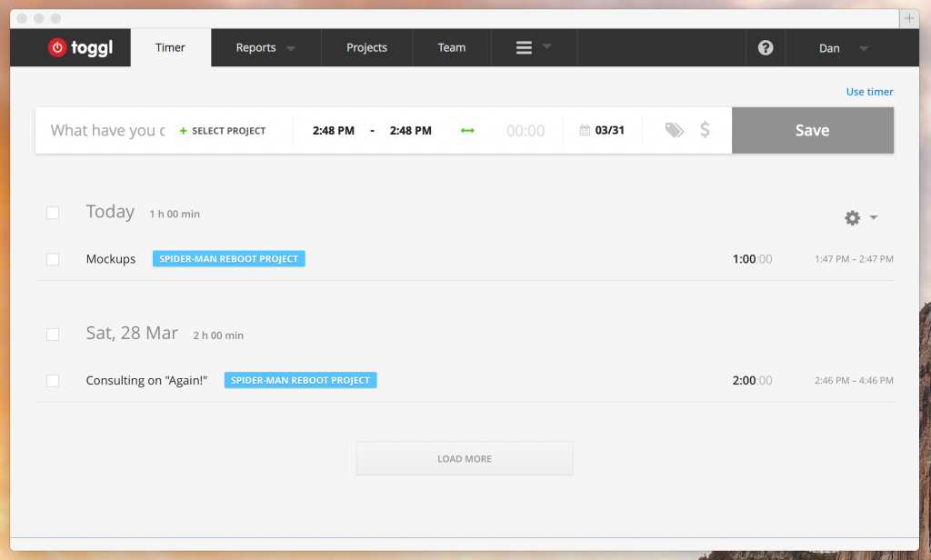Click the tags icon in timer bar
The width and height of the screenshot is (931, 560).
coord(674,131)
